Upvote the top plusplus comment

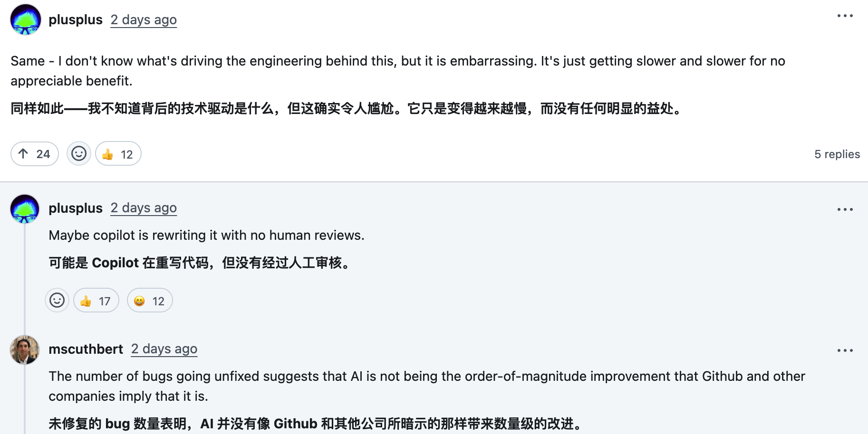click(35, 154)
